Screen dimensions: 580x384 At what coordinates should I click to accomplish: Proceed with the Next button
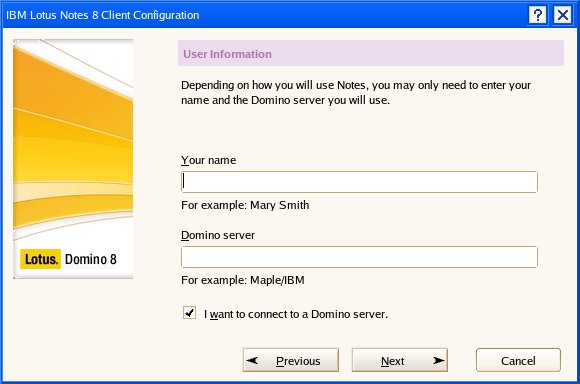pyautogui.click(x=399, y=360)
